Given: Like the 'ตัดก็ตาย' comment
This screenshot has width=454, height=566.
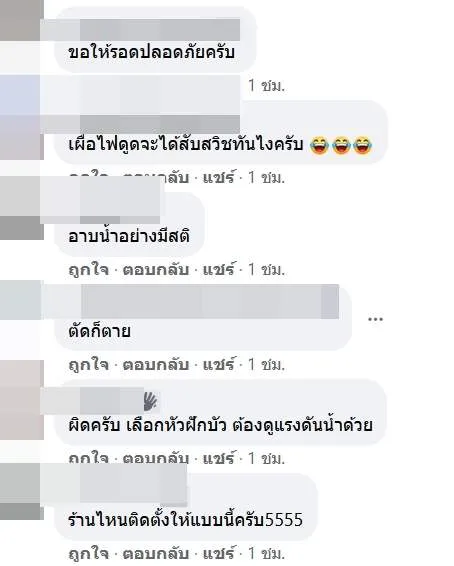Looking at the screenshot, I should [89, 364].
